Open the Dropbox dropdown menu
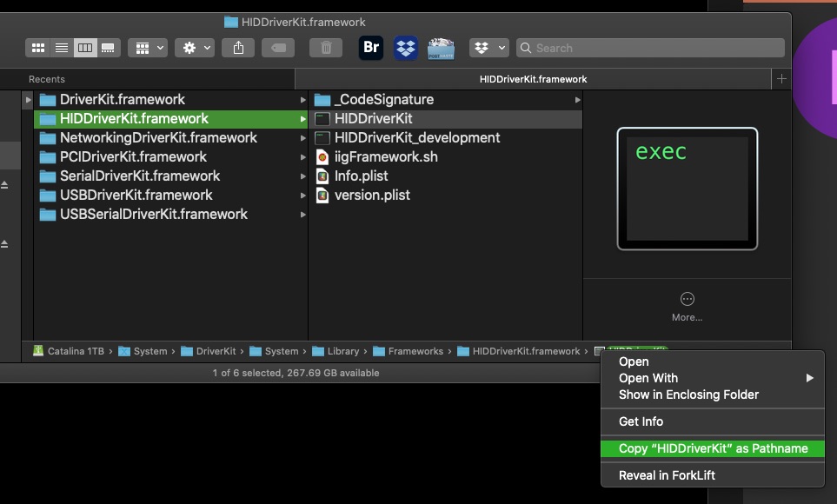 point(489,48)
